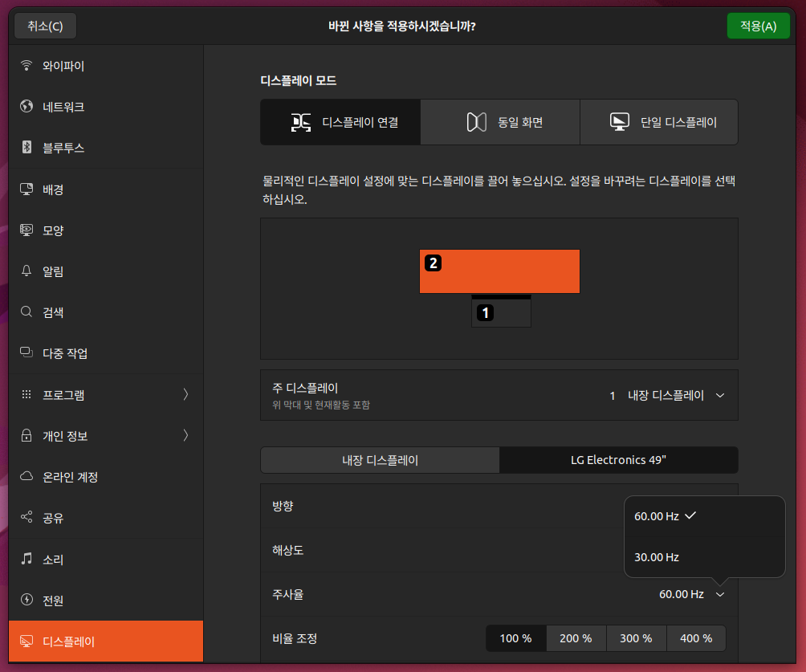Click the power icon for 전원
This screenshot has width=806, height=672.
(26, 600)
